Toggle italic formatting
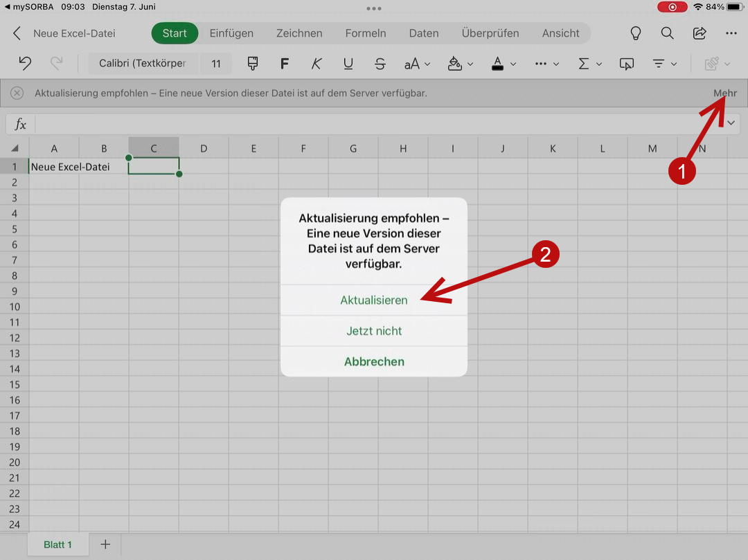The image size is (748, 560). pos(317,64)
